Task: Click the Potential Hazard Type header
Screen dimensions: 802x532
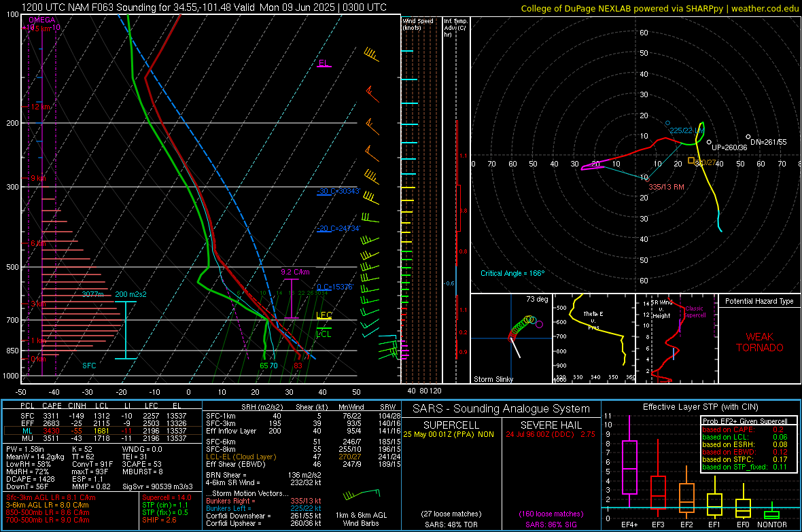Action: pos(759,301)
